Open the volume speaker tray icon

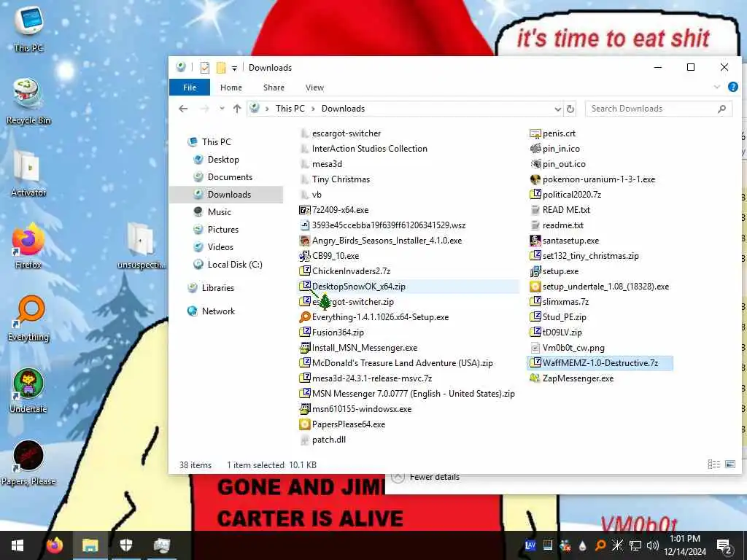(x=653, y=545)
